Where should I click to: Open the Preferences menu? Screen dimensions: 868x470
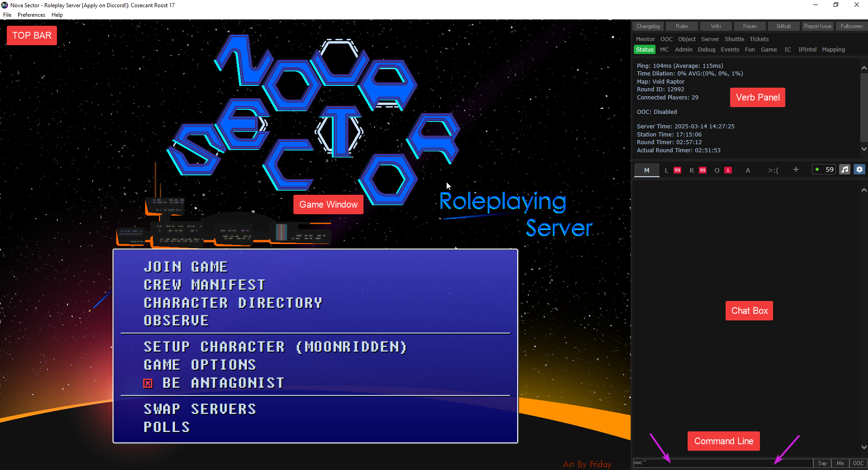click(31, 15)
